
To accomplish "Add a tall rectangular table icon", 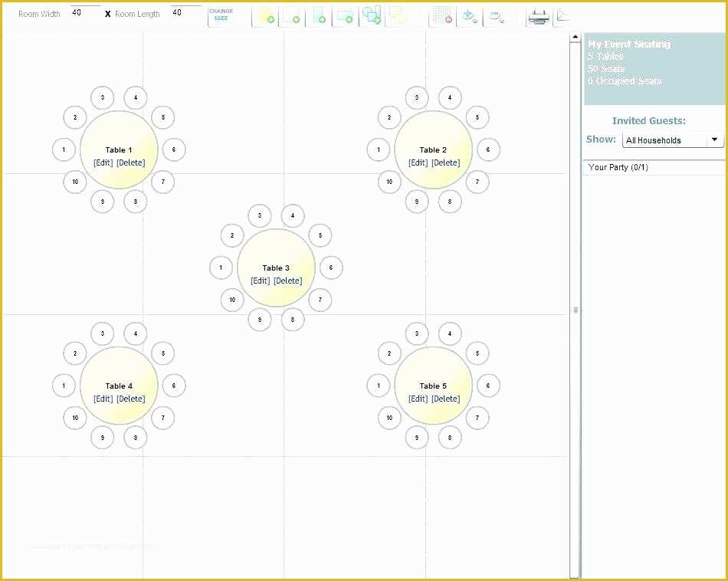I will tap(319, 15).
